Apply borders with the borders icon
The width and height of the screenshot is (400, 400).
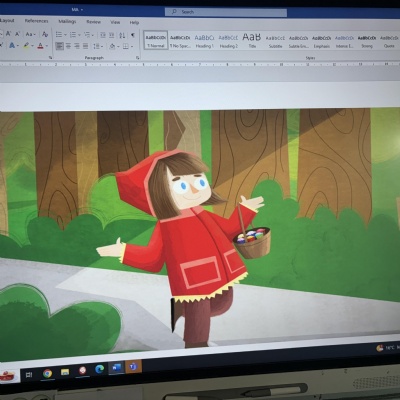coord(125,47)
